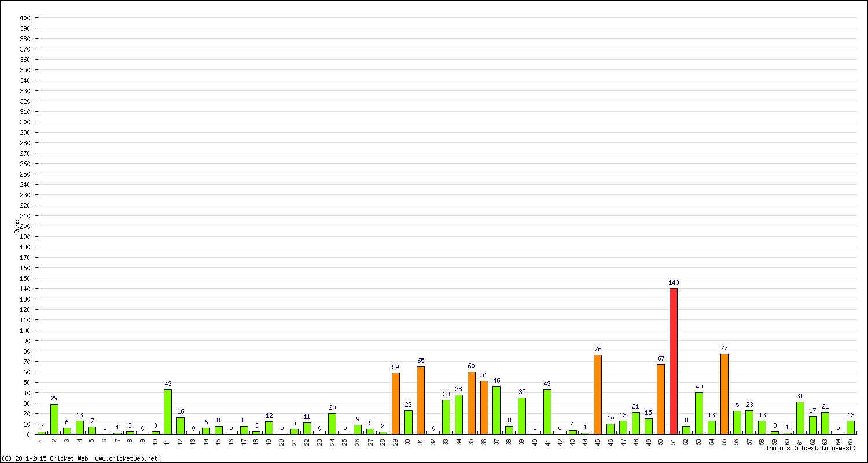Select the green bar for innings 34
The image size is (868, 463).
(459, 414)
